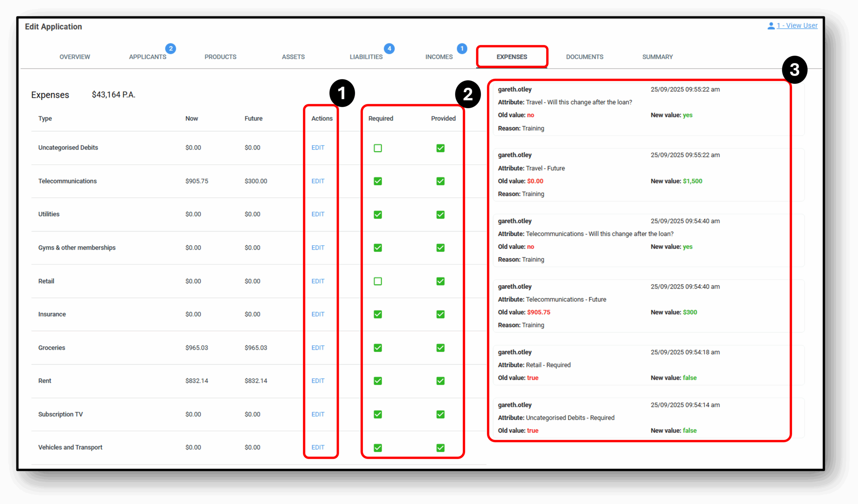Viewport: 858px width, 504px height.
Task: Click EDIT for Groceries expense
Action: pos(318,348)
